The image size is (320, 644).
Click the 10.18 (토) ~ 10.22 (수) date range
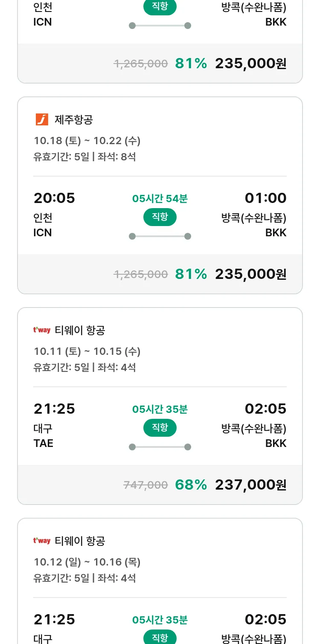tap(87, 141)
